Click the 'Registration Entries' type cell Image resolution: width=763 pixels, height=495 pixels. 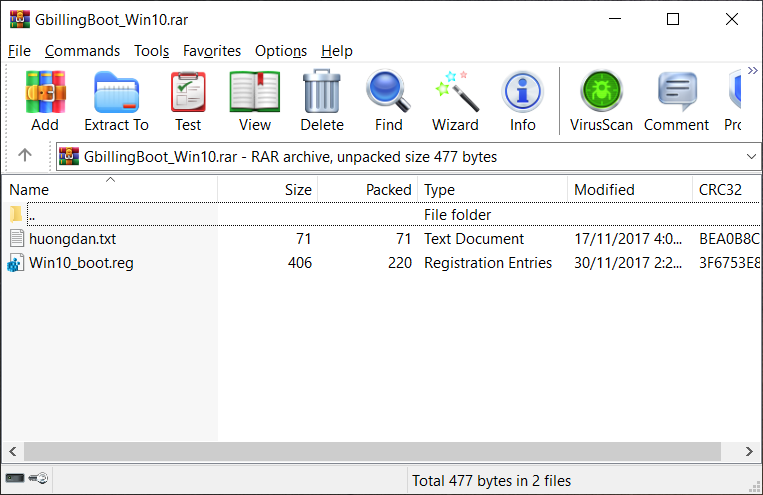click(x=488, y=263)
